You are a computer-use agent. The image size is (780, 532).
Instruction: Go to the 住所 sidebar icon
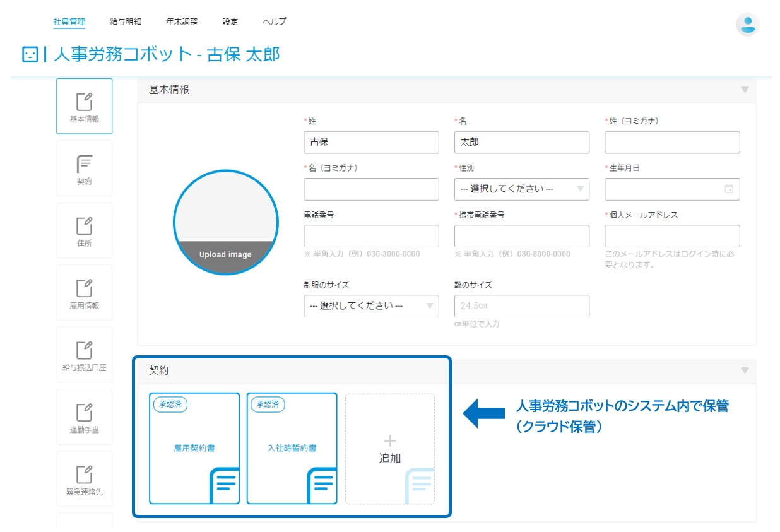click(x=85, y=230)
